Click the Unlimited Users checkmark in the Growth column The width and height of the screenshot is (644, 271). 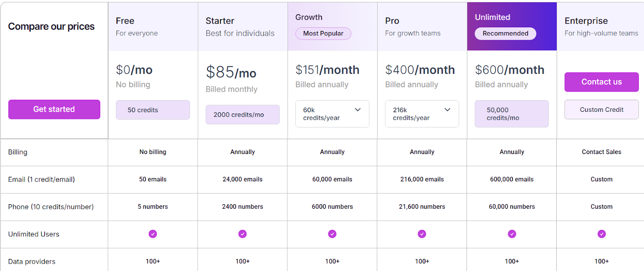(x=332, y=234)
